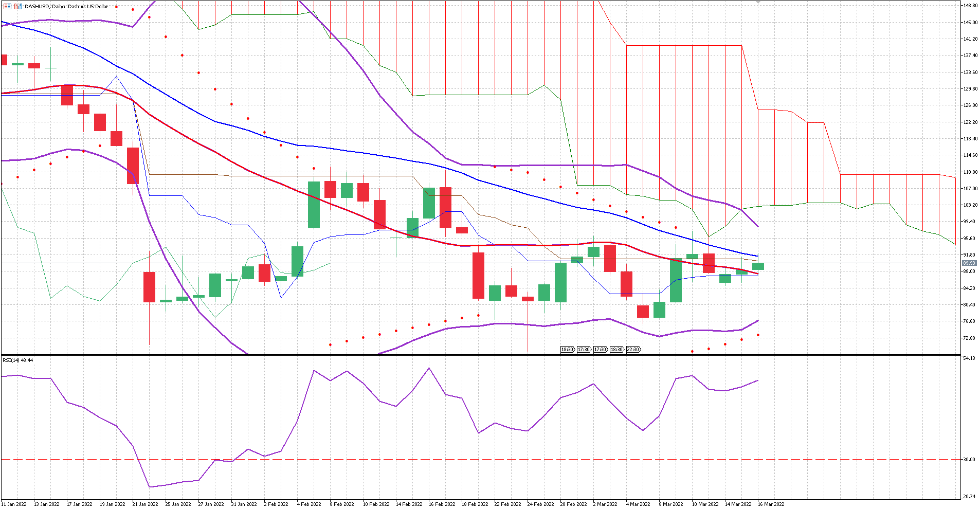Select the latest green candle at chart end
Screen dimensions: 980x509
coord(758,266)
